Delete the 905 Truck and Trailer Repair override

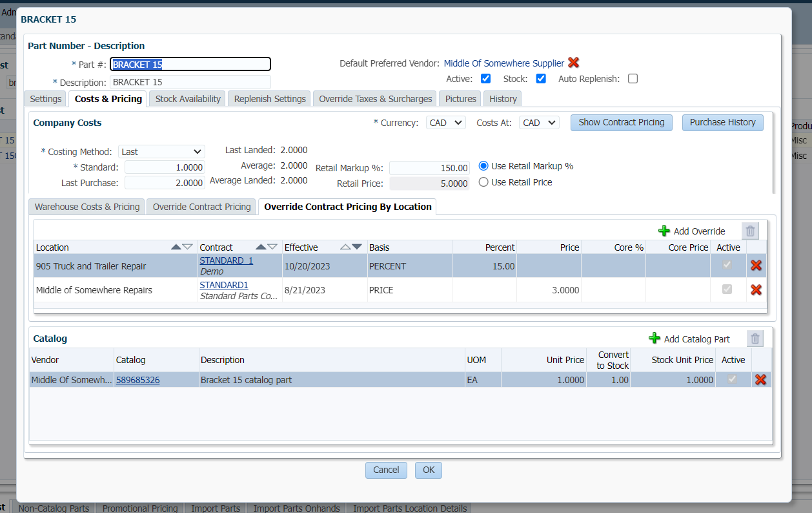pos(756,266)
